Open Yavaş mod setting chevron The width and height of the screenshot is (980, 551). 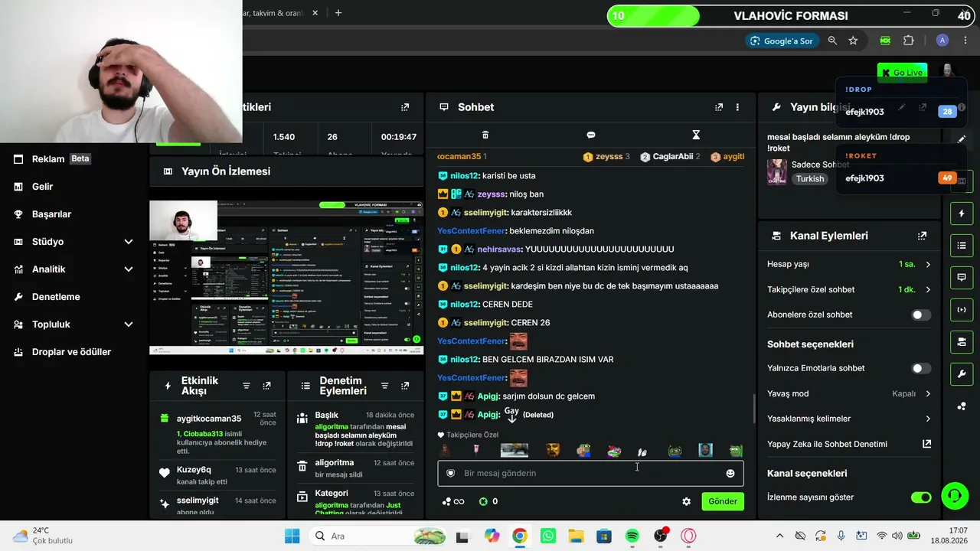coord(928,393)
